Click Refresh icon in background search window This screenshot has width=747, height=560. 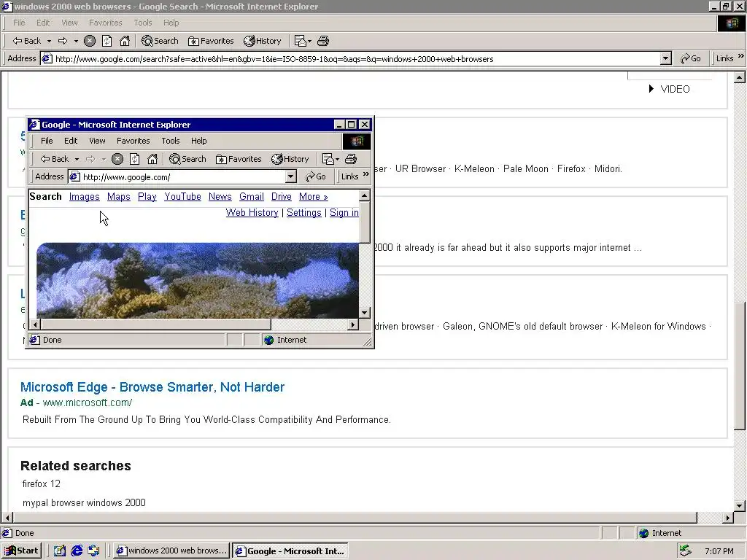(x=107, y=41)
